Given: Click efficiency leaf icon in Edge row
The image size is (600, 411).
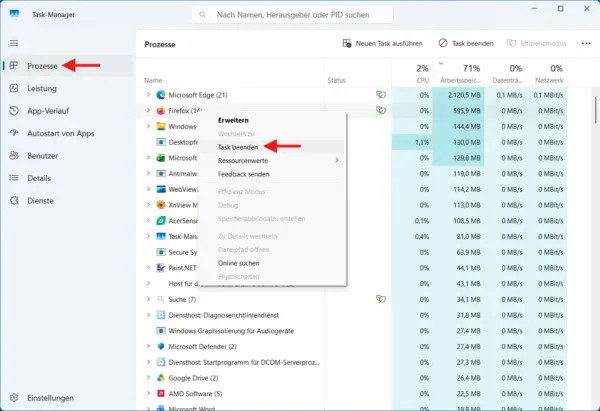Looking at the screenshot, I should pos(381,95).
